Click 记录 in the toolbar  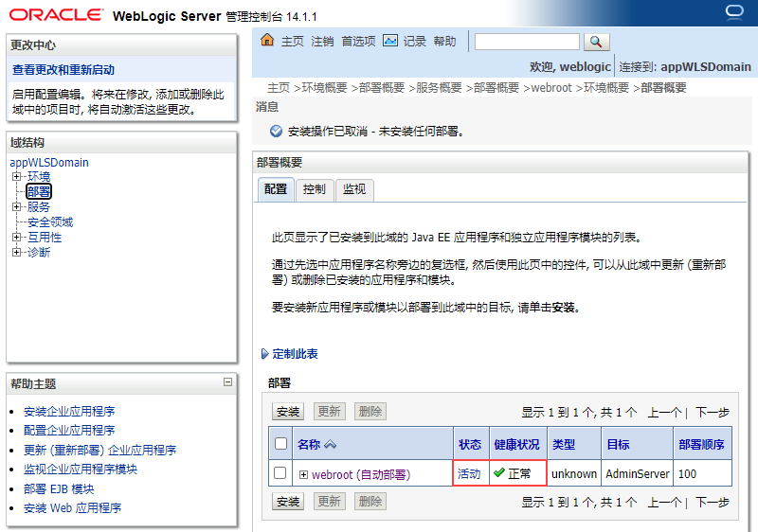(x=415, y=42)
